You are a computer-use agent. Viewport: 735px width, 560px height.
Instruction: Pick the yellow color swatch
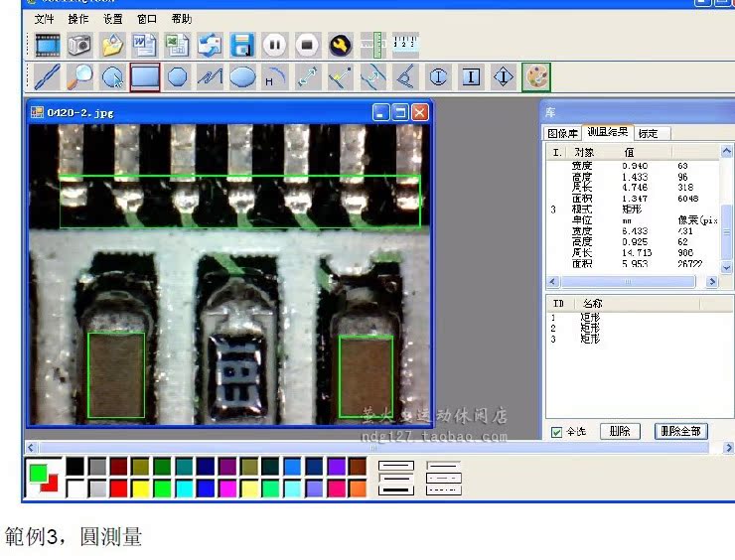140,489
